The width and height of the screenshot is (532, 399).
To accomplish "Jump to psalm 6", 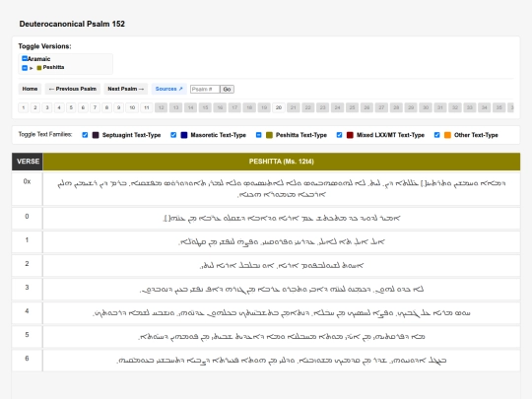I will (83, 107).
